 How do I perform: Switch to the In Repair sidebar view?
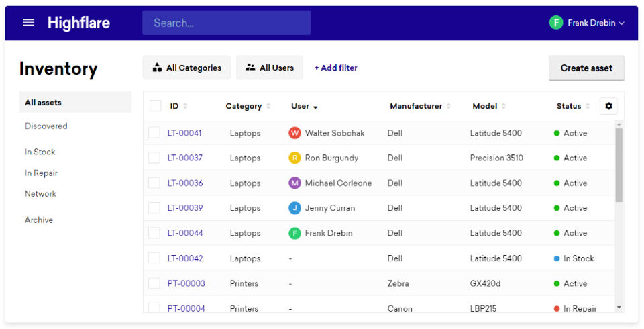[41, 173]
